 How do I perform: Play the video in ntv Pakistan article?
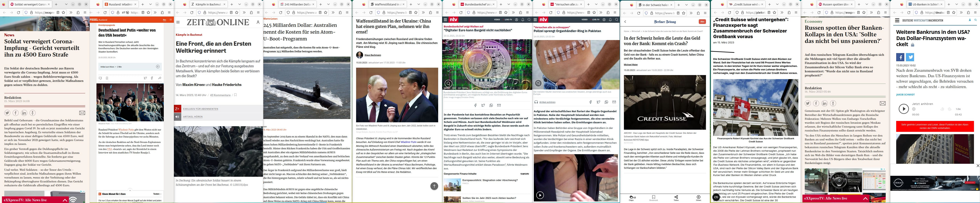pos(540,195)
